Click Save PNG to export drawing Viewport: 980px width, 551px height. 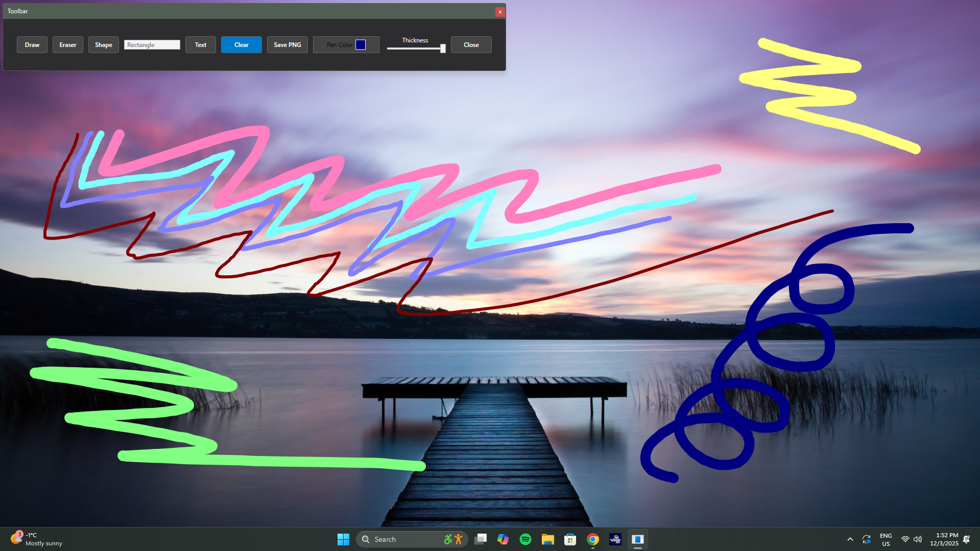(288, 45)
